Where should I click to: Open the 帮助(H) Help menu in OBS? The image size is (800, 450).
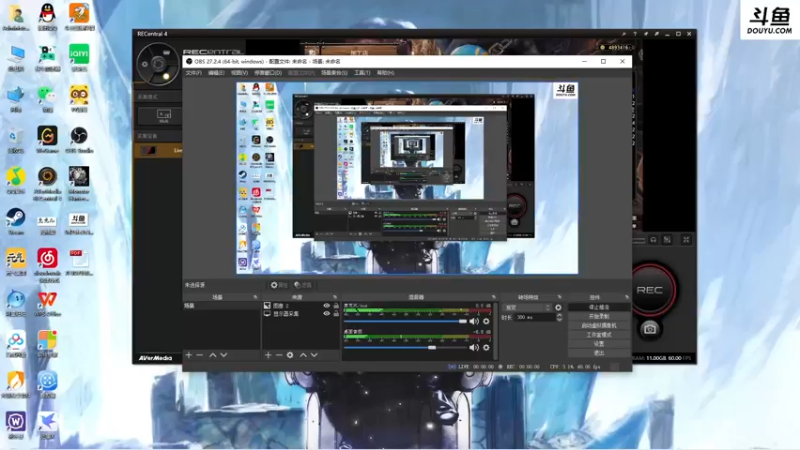click(x=385, y=73)
